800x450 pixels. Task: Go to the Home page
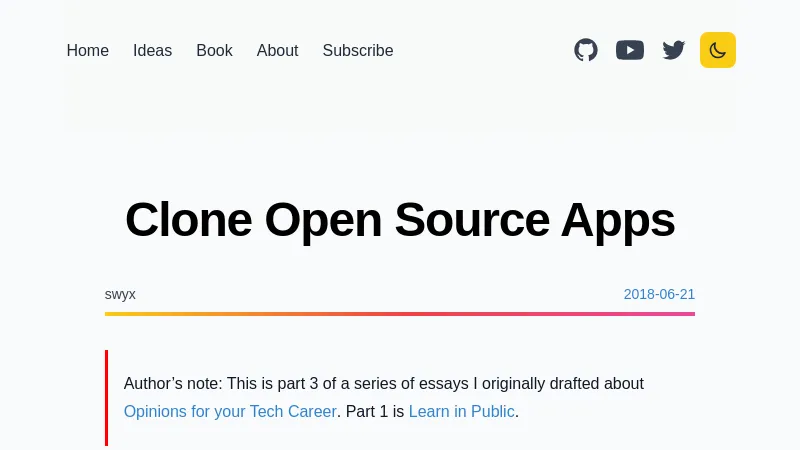(88, 51)
